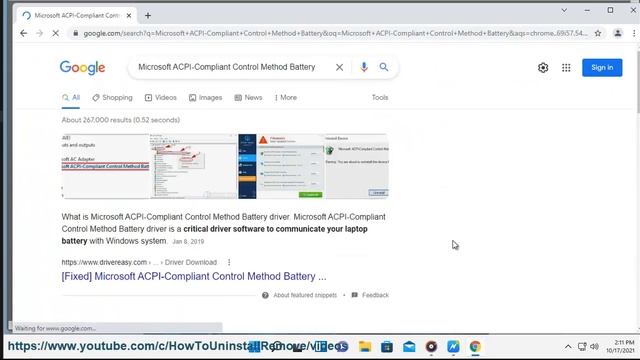Viewport: 640px width, 360px height.
Task: Open the device manager screenshot thumbnail
Action: click(x=193, y=166)
